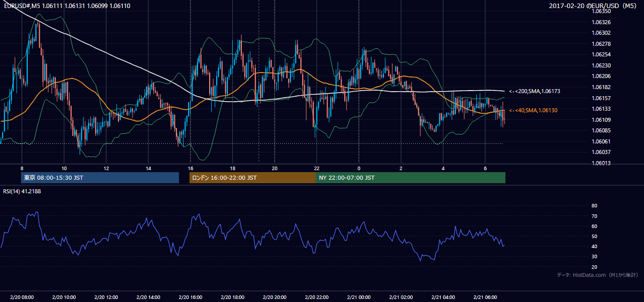The height and width of the screenshot is (302, 644).
Task: Click RSI level 40 on the axis
Action: click(x=594, y=246)
